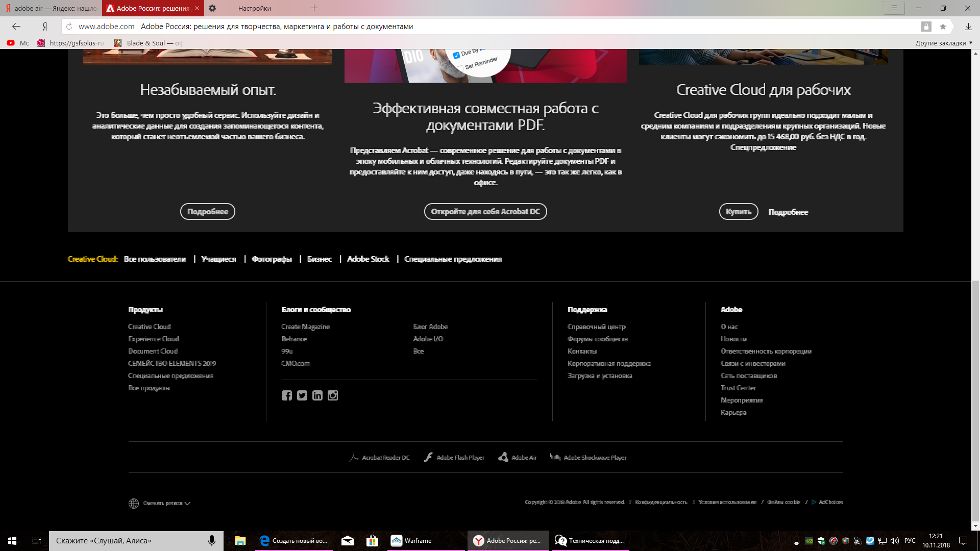Expand Другие закладки bookmarks folder

coord(944,43)
